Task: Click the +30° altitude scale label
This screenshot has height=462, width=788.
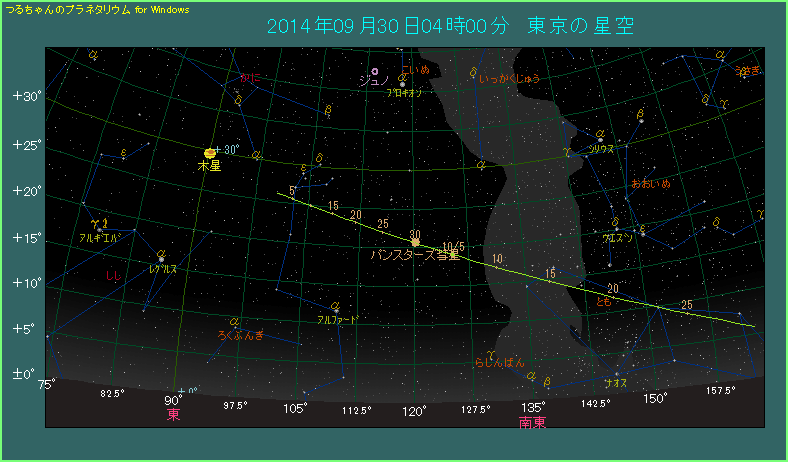Action: tap(26, 97)
